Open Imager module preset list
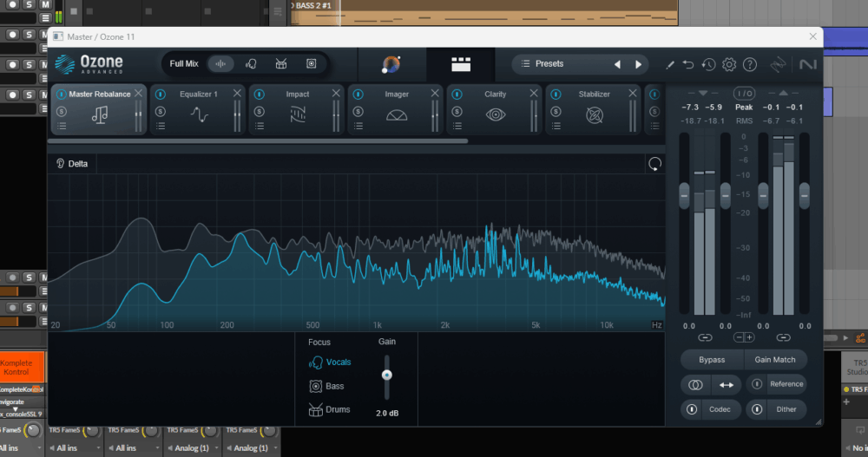The image size is (868, 457). (x=358, y=127)
